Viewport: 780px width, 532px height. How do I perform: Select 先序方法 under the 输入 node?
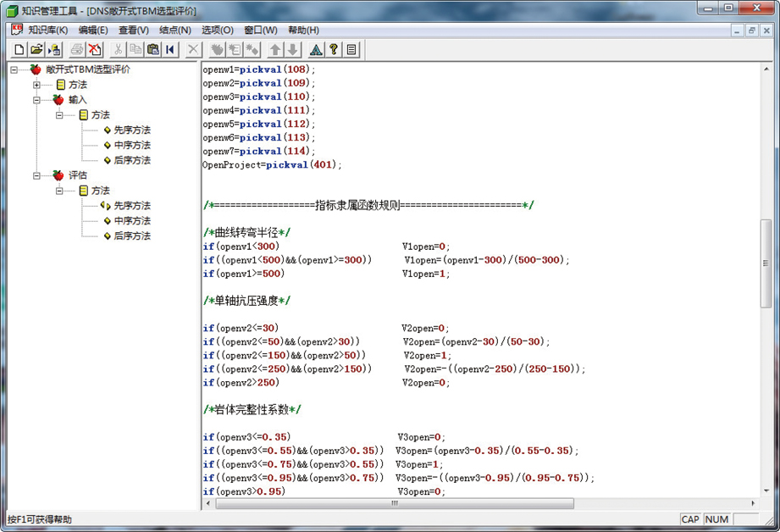132,130
